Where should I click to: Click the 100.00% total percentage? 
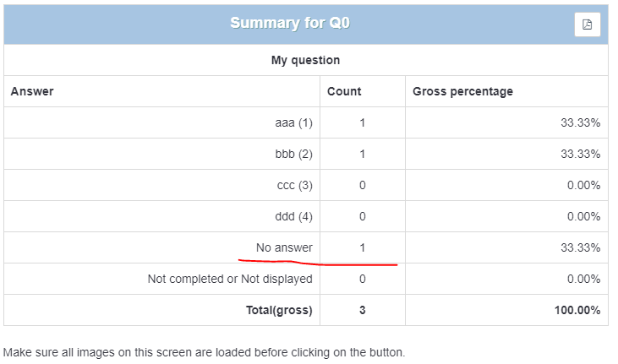[577, 310]
